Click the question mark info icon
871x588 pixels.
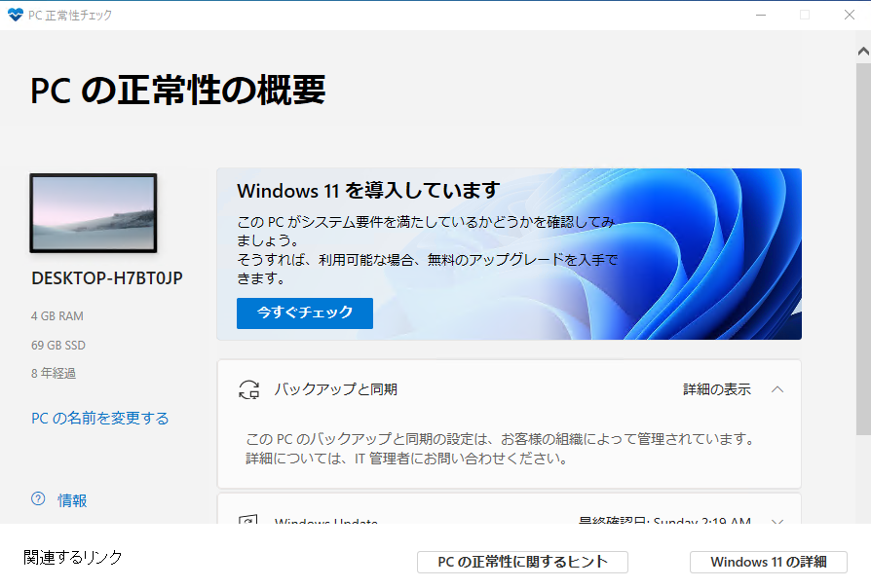(38, 498)
